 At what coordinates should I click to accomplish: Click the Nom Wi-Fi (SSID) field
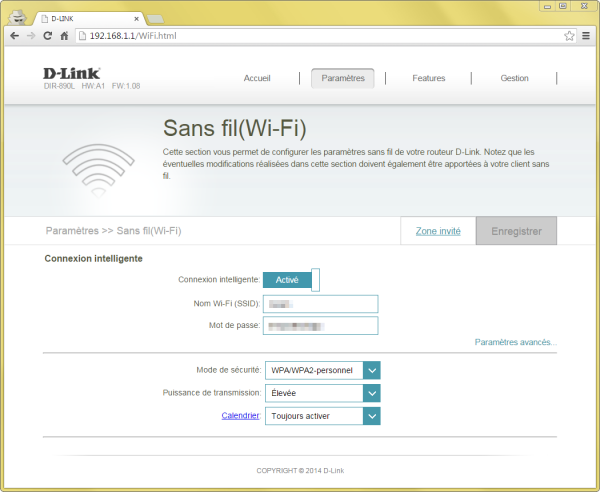pyautogui.click(x=321, y=304)
